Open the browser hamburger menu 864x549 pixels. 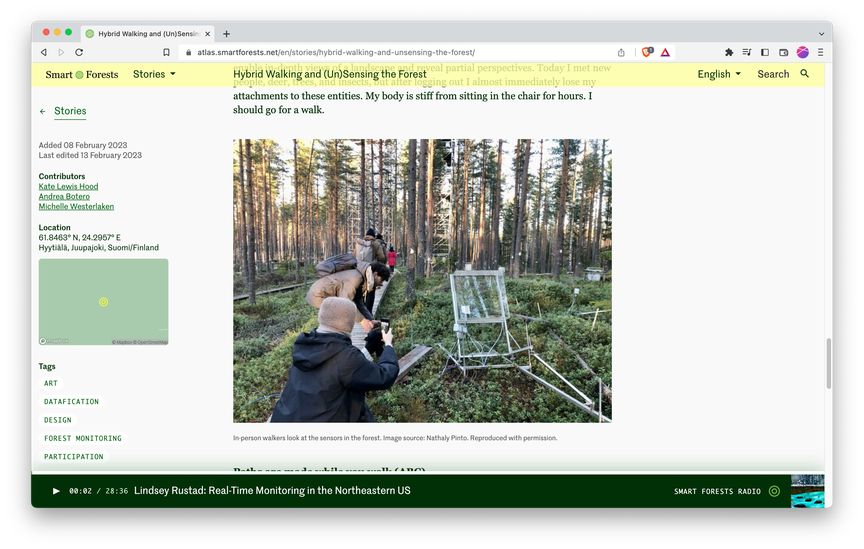(x=820, y=52)
